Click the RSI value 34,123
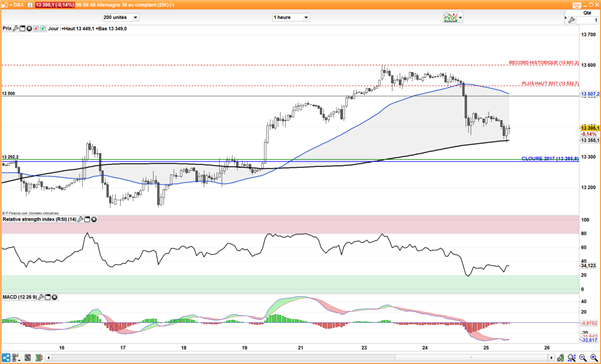The image size is (601, 364). coord(589,265)
